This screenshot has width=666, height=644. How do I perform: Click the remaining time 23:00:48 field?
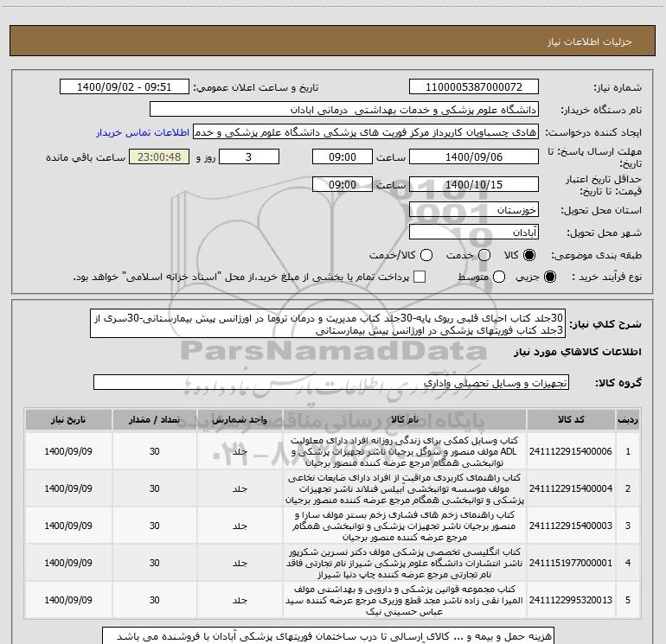pyautogui.click(x=159, y=157)
